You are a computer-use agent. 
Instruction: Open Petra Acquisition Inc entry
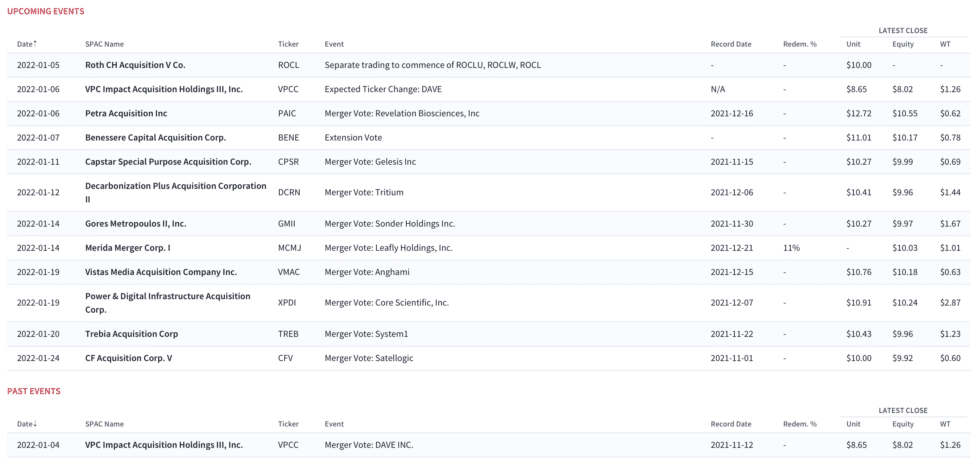[x=126, y=113]
